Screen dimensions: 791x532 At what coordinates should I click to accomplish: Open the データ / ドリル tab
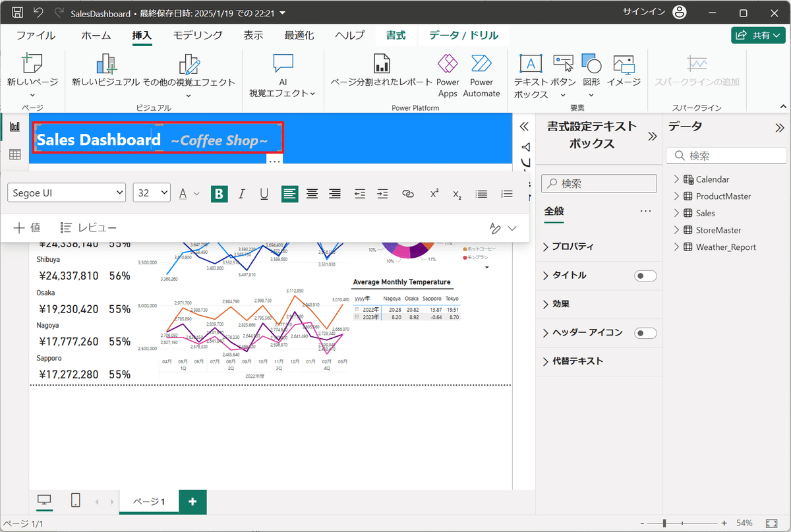click(x=464, y=36)
